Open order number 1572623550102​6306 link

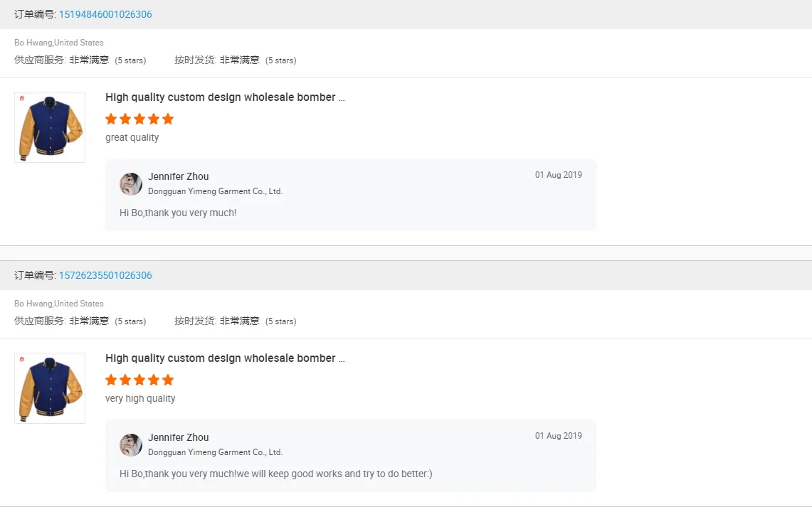[x=105, y=275]
